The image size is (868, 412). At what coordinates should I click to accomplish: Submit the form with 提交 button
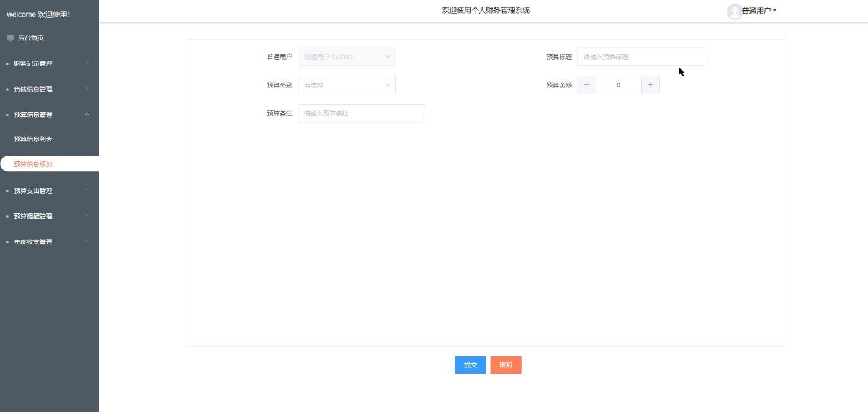click(x=470, y=365)
